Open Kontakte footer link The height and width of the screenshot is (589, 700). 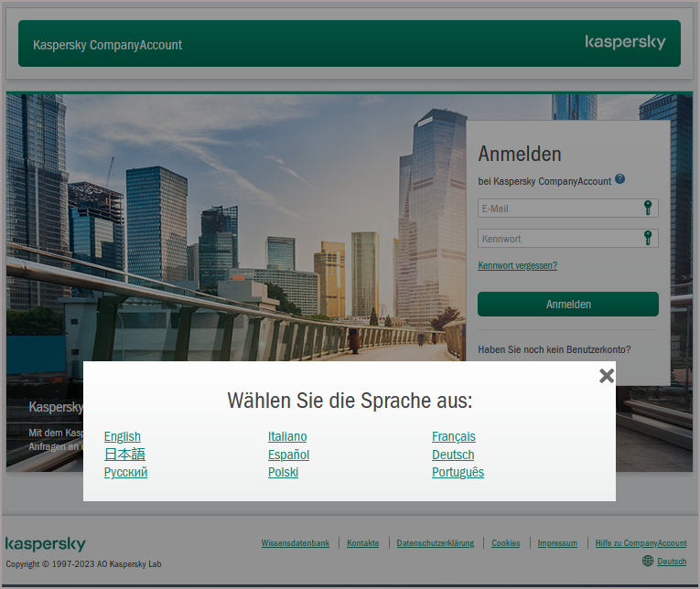click(x=362, y=543)
